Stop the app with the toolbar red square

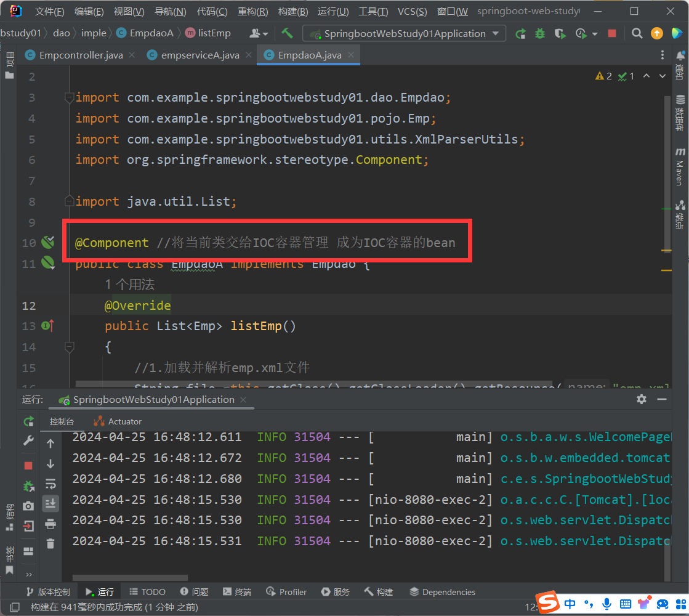click(x=611, y=33)
